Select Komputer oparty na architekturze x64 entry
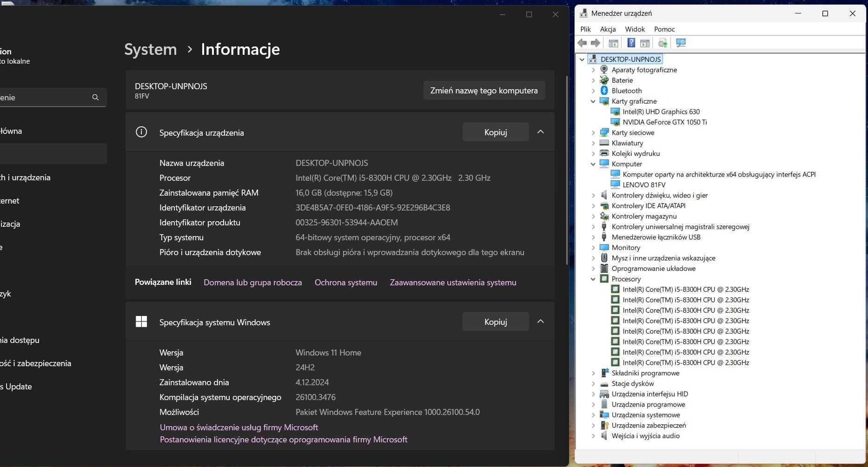Screen dimensions: 868x467 point(719,174)
